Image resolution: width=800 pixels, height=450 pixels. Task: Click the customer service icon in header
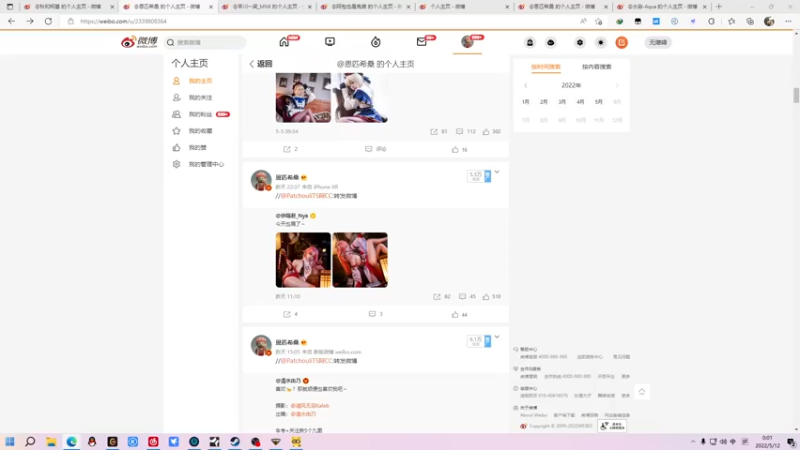click(x=530, y=42)
